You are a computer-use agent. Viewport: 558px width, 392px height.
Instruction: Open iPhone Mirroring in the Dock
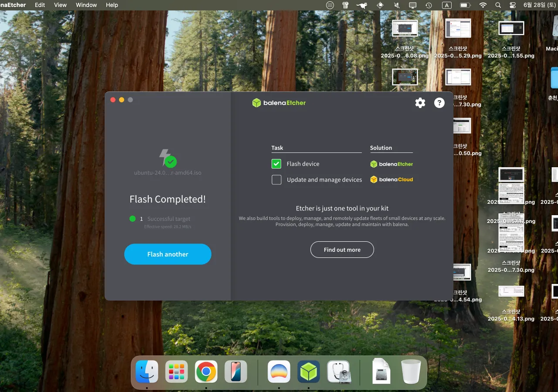point(236,372)
